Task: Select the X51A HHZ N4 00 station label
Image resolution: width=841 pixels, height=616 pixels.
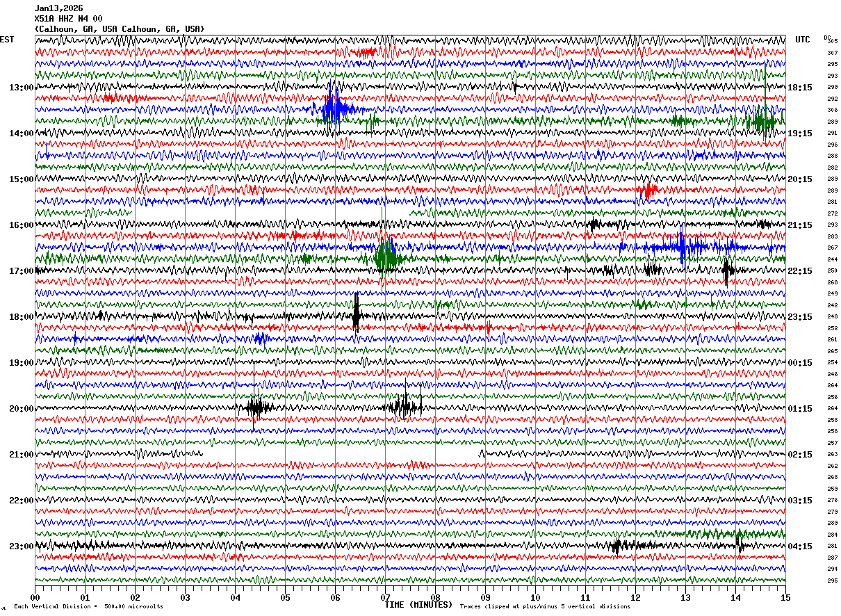Action: (x=68, y=19)
